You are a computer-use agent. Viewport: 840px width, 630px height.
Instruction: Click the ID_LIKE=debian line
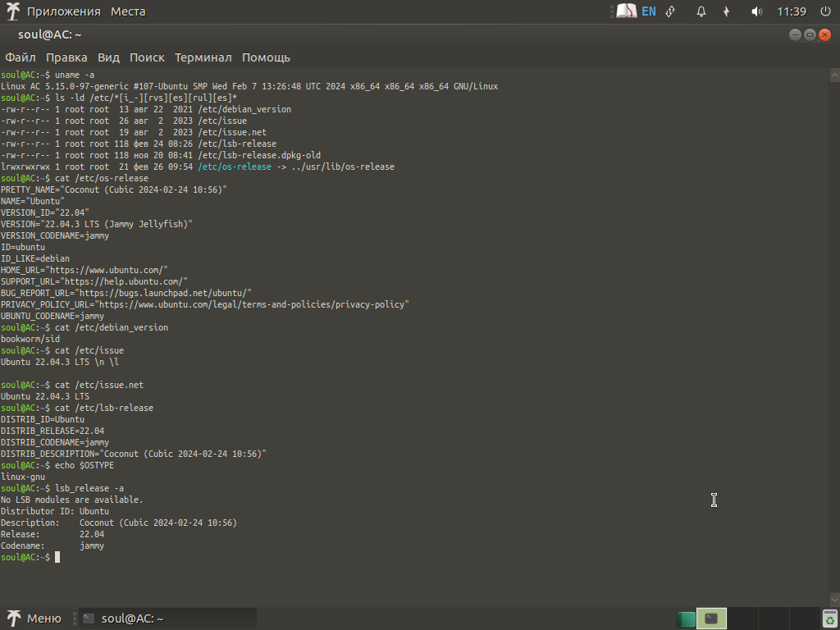[34, 258]
